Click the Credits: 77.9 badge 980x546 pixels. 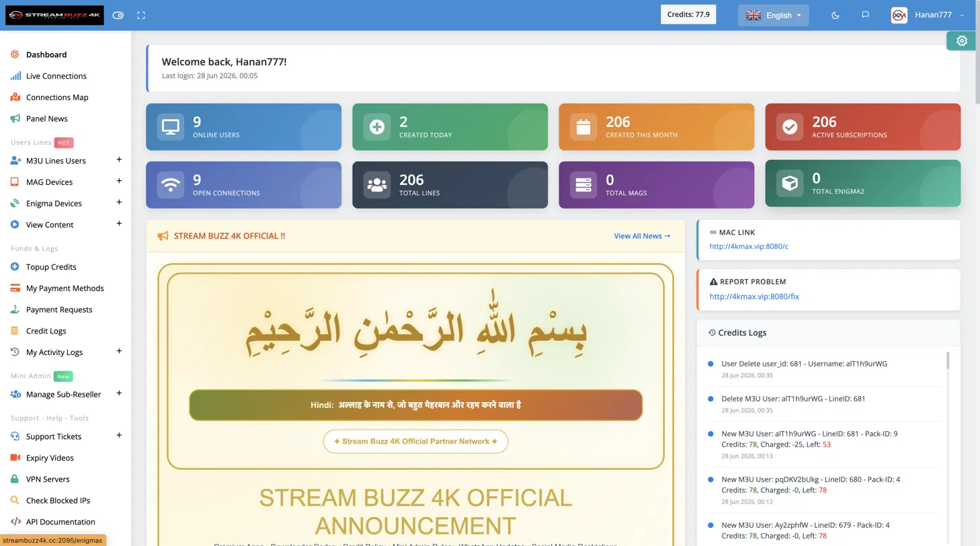point(688,14)
